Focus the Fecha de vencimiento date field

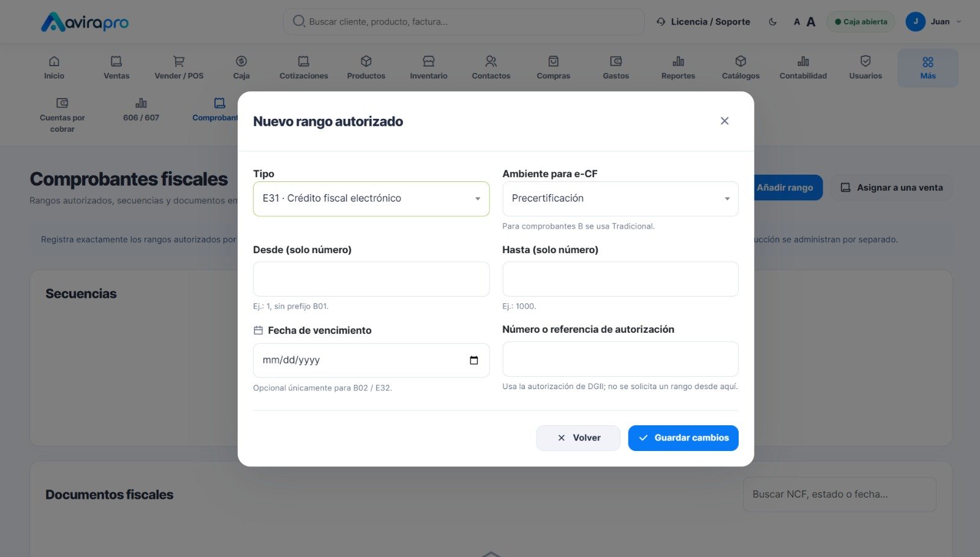(x=371, y=360)
